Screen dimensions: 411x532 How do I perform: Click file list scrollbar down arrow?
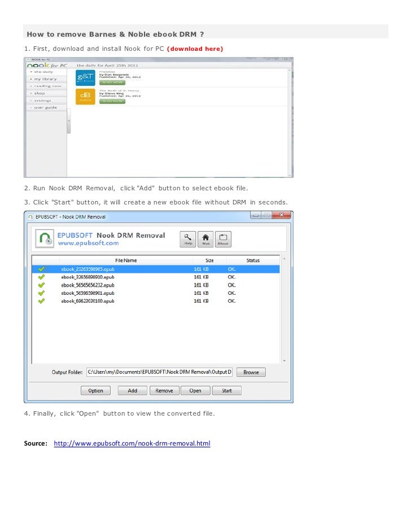pos(284,361)
